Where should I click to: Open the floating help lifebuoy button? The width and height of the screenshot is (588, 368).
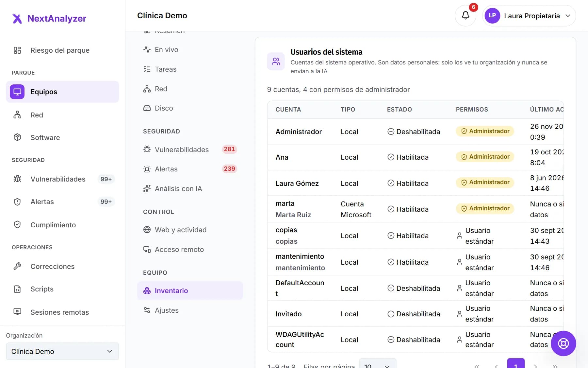563,343
